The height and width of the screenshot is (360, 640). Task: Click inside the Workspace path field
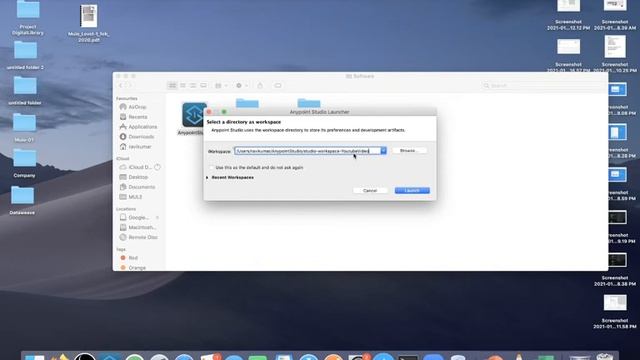click(x=307, y=151)
